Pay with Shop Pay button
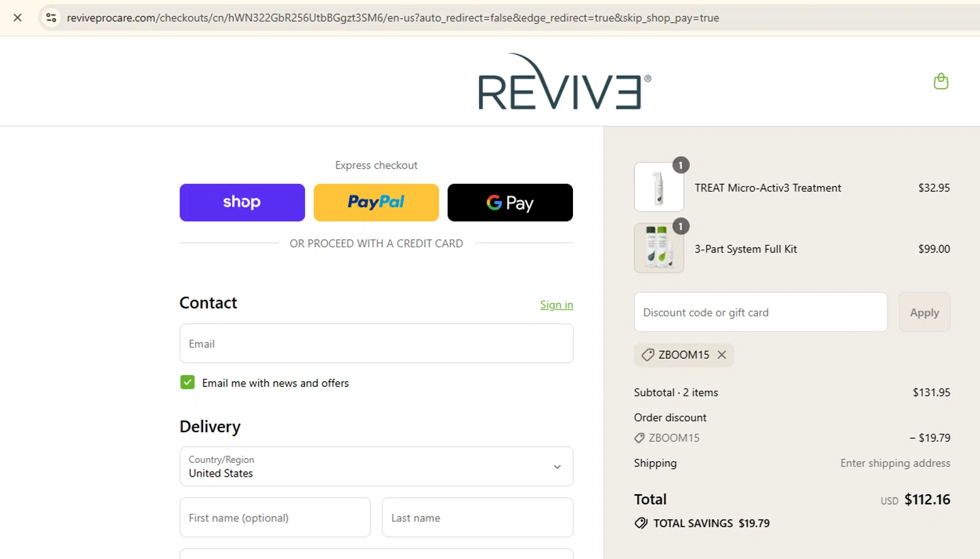 242,203
